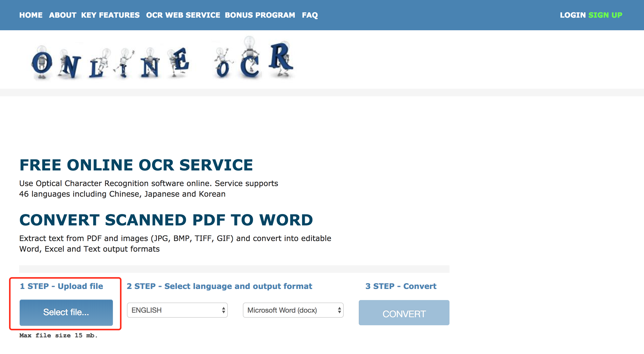This screenshot has width=644, height=354.
Task: Click the Select file... upload button
Action: (x=66, y=312)
